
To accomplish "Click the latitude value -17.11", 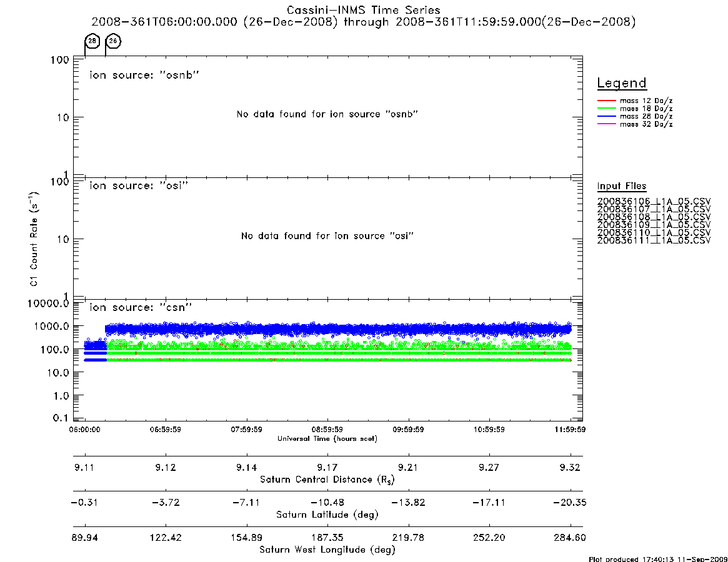I will [x=489, y=503].
